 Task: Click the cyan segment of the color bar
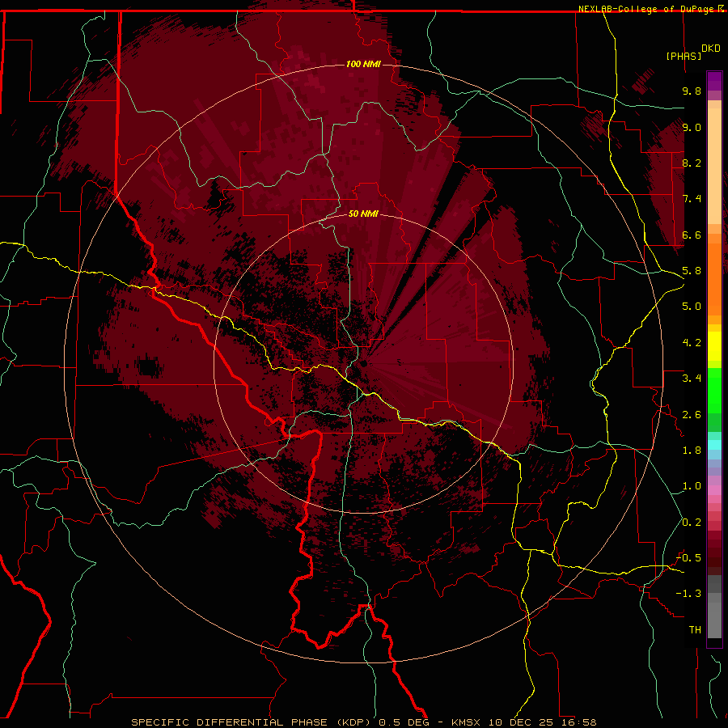coord(714,445)
